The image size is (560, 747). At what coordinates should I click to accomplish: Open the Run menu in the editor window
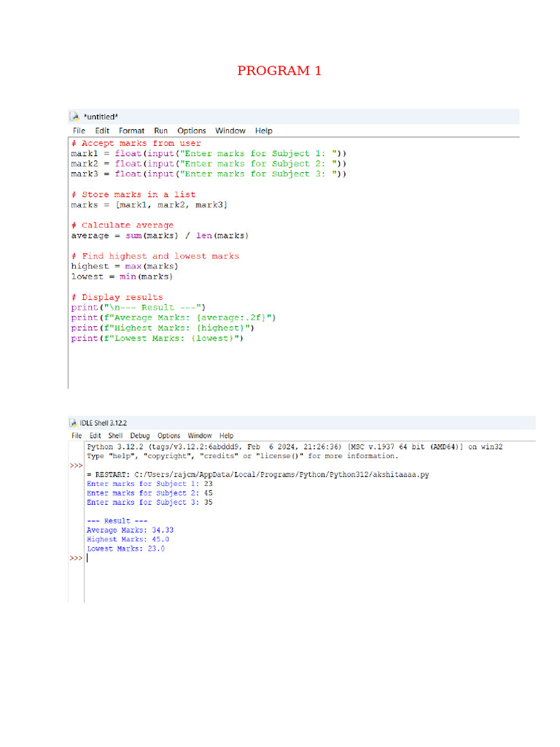tap(160, 131)
